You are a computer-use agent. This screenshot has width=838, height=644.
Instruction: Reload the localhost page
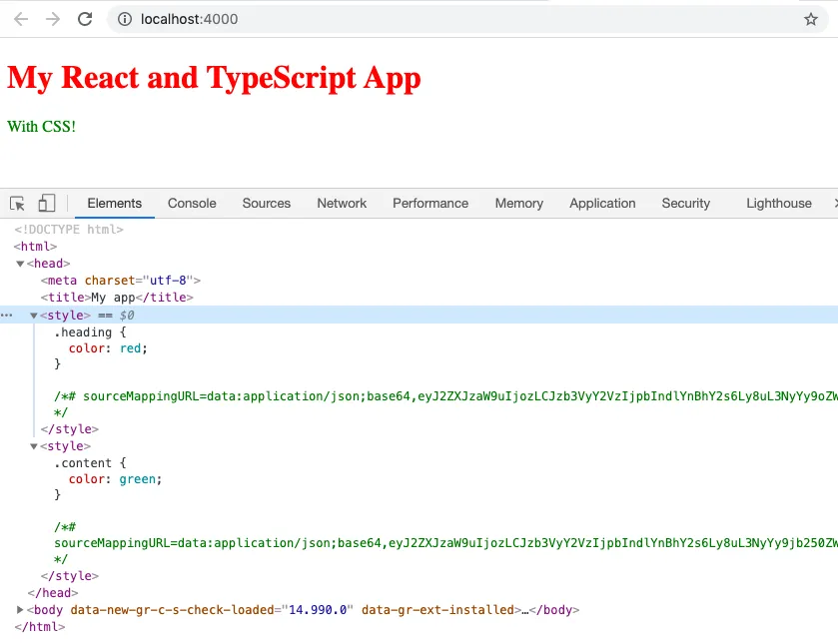(x=85, y=18)
